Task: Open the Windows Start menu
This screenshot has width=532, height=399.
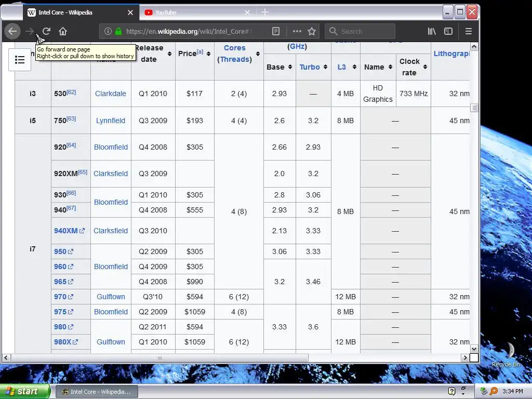Action: click(24, 392)
